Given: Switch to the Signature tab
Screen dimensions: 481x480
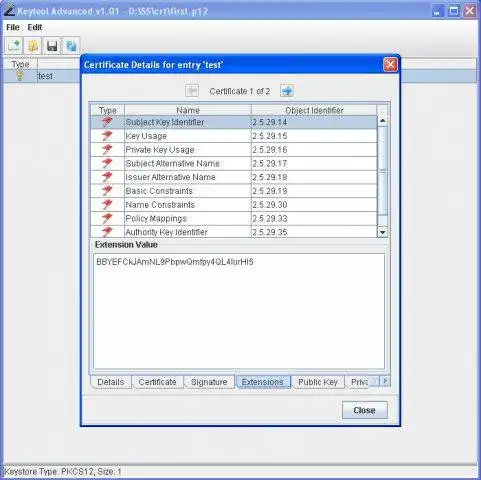Looking at the screenshot, I should pos(209,382).
